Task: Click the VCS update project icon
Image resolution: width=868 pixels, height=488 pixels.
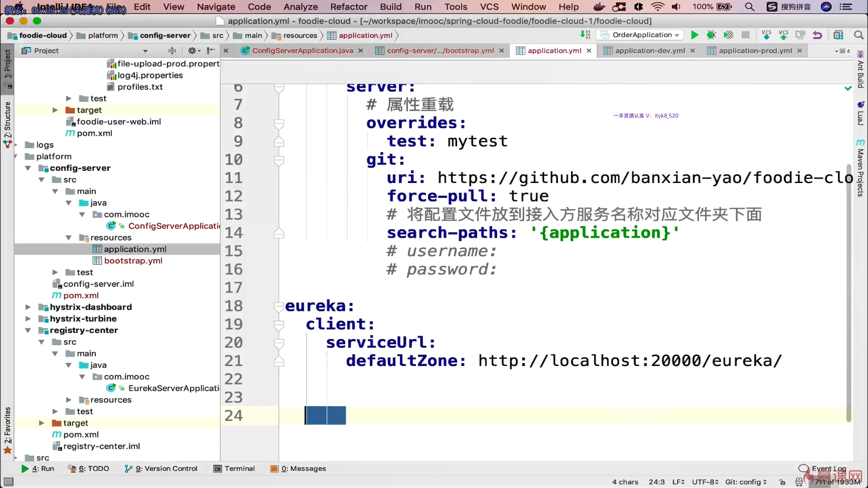Action: pyautogui.click(x=766, y=35)
